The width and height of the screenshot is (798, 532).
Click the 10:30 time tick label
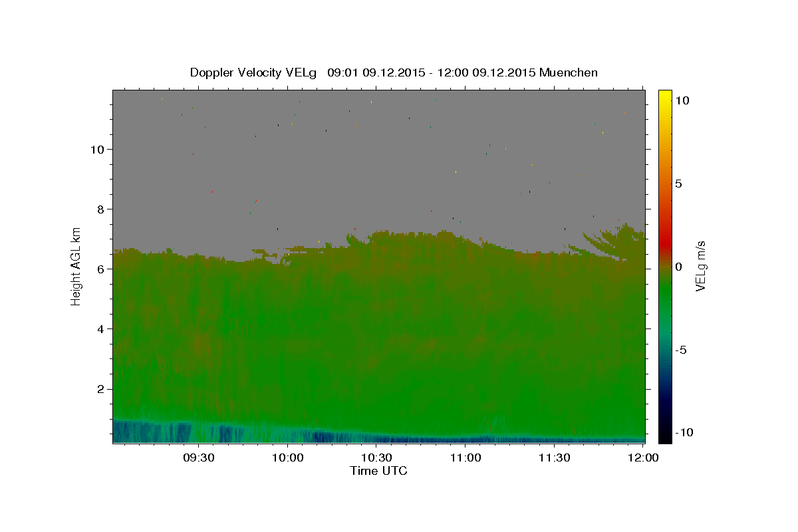376,458
